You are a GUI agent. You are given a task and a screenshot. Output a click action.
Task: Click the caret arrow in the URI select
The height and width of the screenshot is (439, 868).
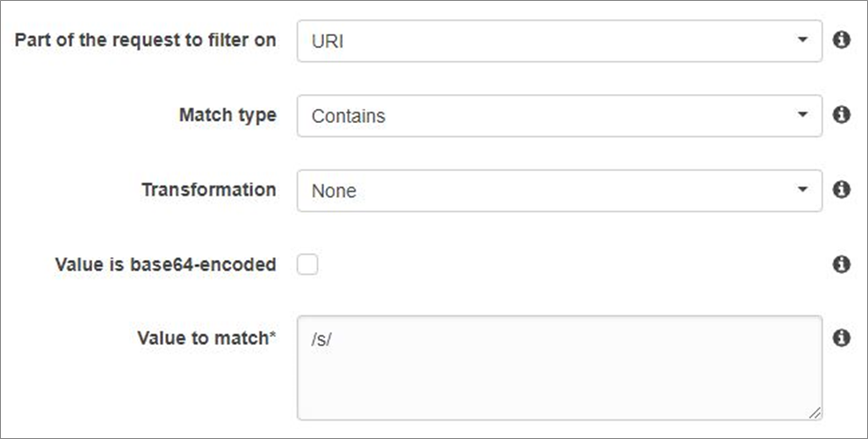(802, 40)
